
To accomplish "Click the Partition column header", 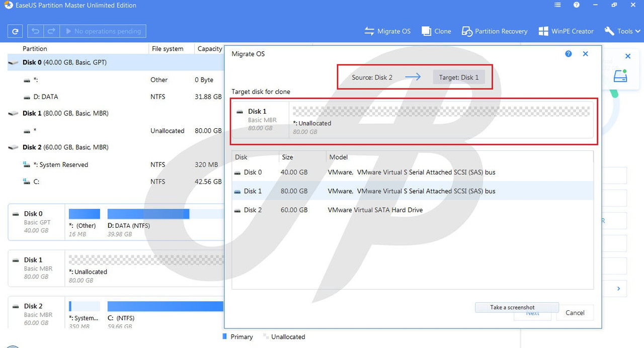I will [35, 49].
